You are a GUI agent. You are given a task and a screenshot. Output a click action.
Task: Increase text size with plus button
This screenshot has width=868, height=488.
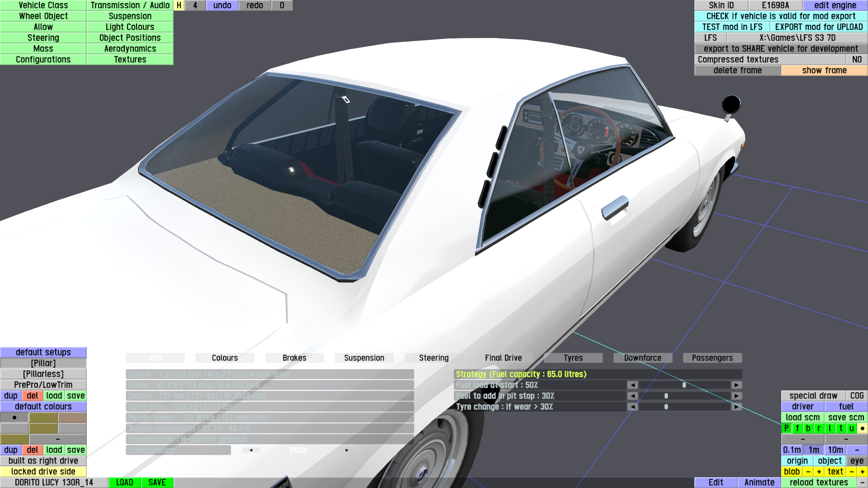point(862,472)
